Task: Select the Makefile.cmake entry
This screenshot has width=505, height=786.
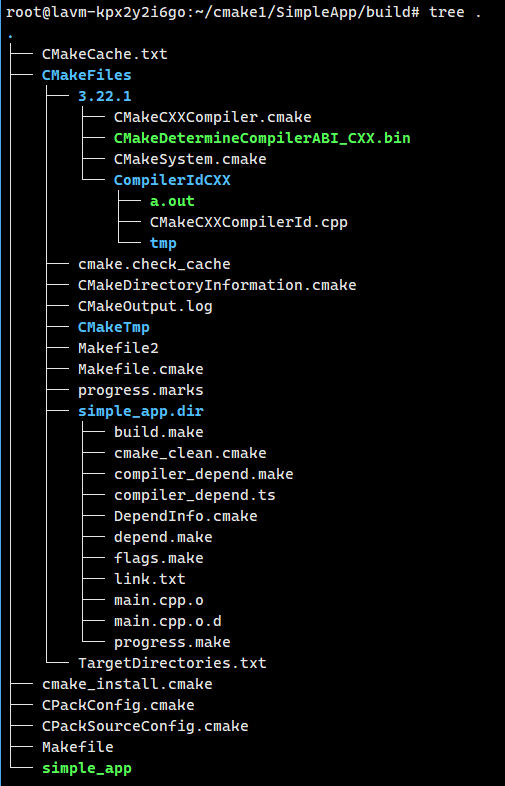Action: click(x=141, y=369)
